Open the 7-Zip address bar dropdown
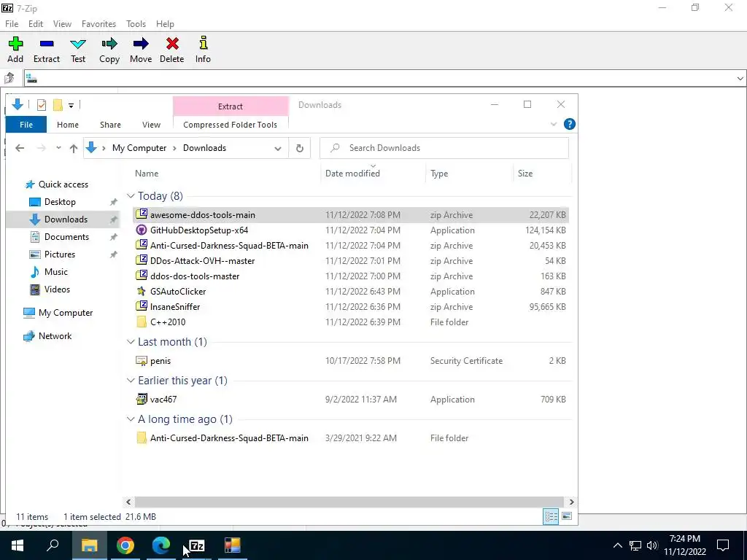 click(x=740, y=79)
